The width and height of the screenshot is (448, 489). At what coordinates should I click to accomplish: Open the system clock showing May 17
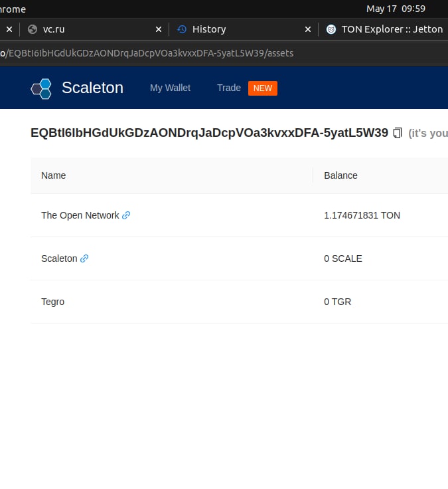tap(396, 9)
